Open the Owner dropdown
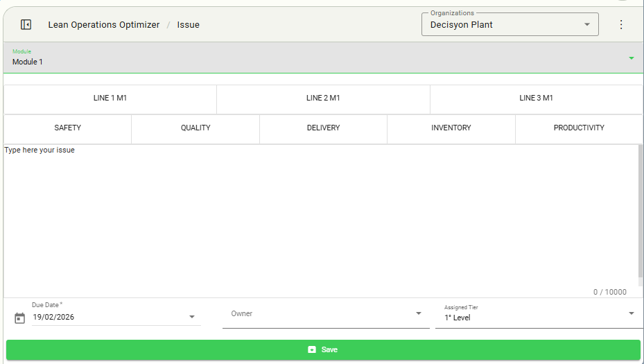Image resolution: width=644 pixels, height=364 pixels. click(326, 314)
